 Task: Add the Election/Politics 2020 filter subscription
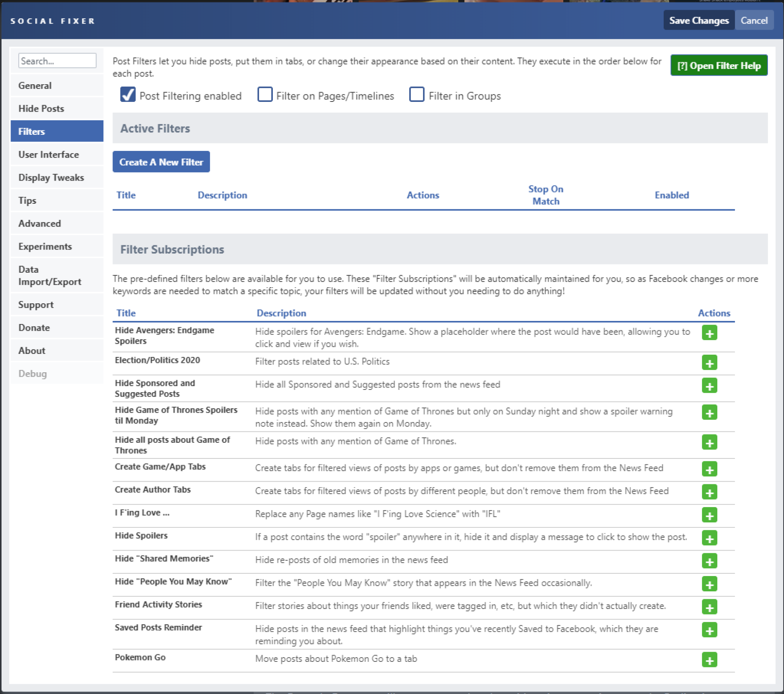point(709,363)
